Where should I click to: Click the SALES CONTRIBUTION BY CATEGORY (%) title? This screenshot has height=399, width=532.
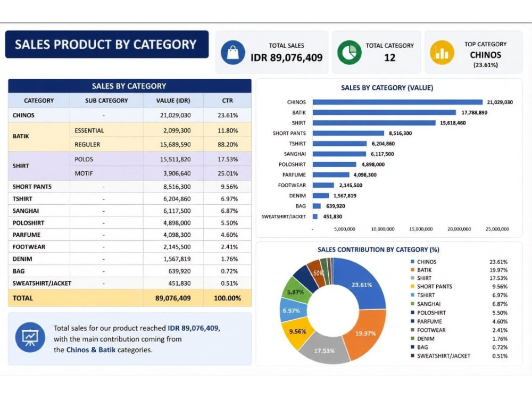click(x=378, y=250)
